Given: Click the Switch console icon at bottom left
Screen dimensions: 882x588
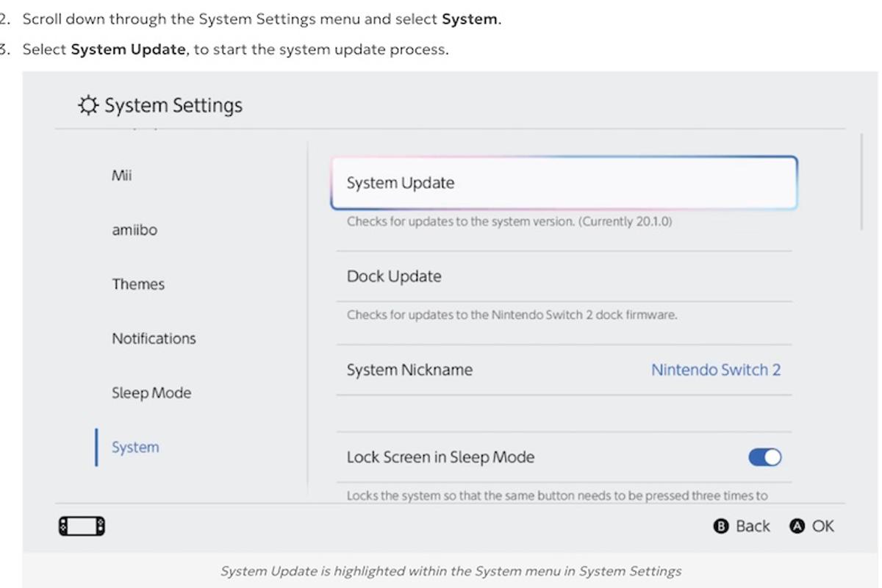Looking at the screenshot, I should (82, 526).
